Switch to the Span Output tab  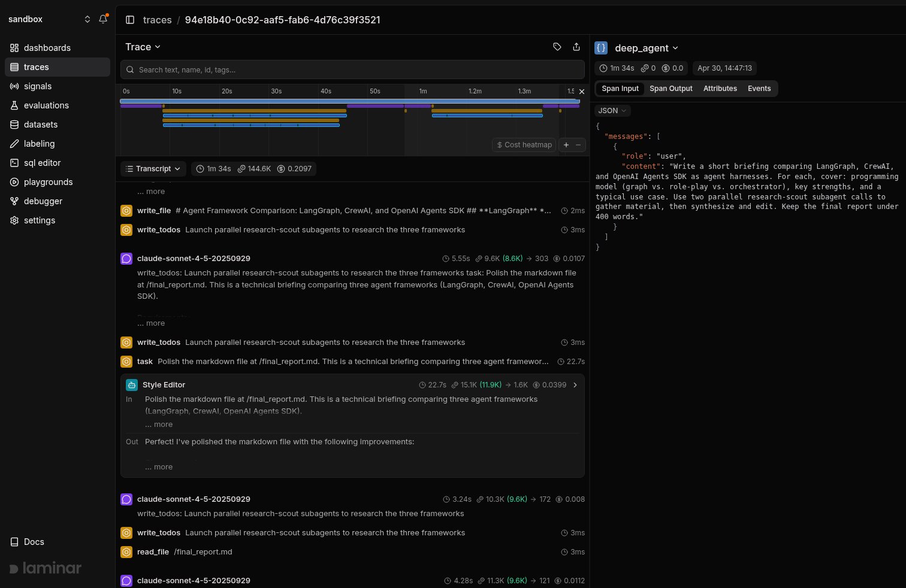coord(671,89)
